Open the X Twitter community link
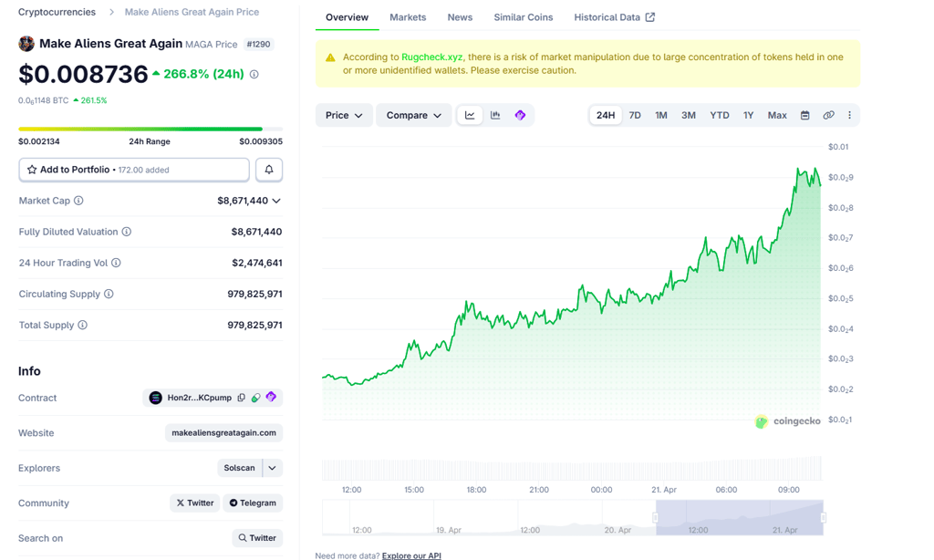 pos(195,503)
